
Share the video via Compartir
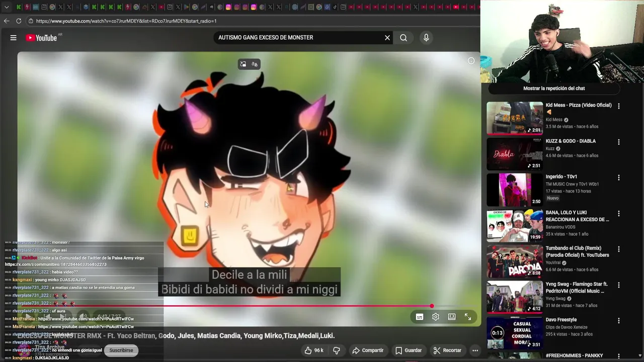368,350
